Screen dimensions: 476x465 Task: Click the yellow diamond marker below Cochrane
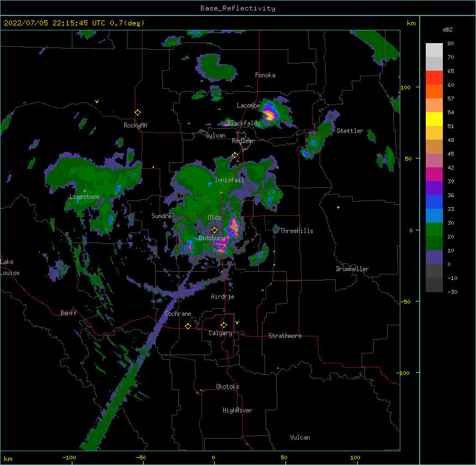pyautogui.click(x=188, y=326)
